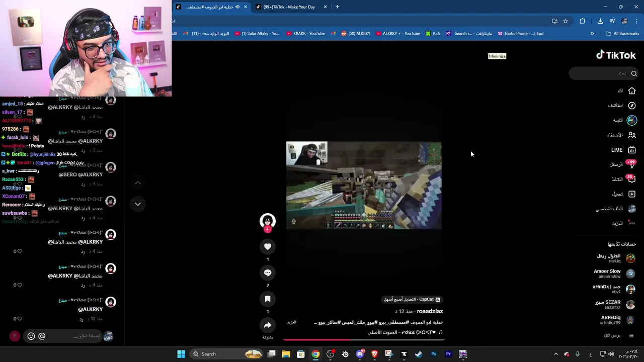The height and width of the screenshot is (362, 644).
Task: Share the video with arrow icon
Action: [268, 325]
